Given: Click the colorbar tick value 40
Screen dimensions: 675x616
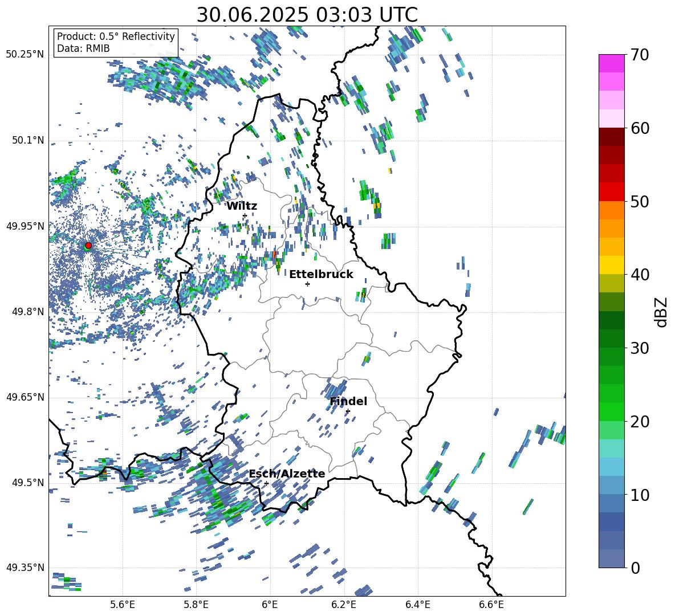Looking at the screenshot, I should click(640, 275).
